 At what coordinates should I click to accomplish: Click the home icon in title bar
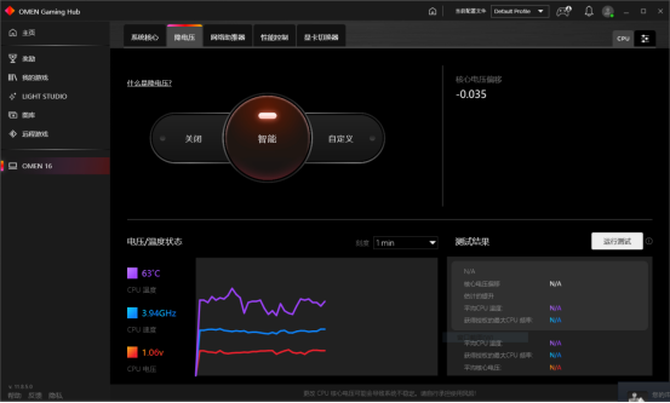(432, 11)
